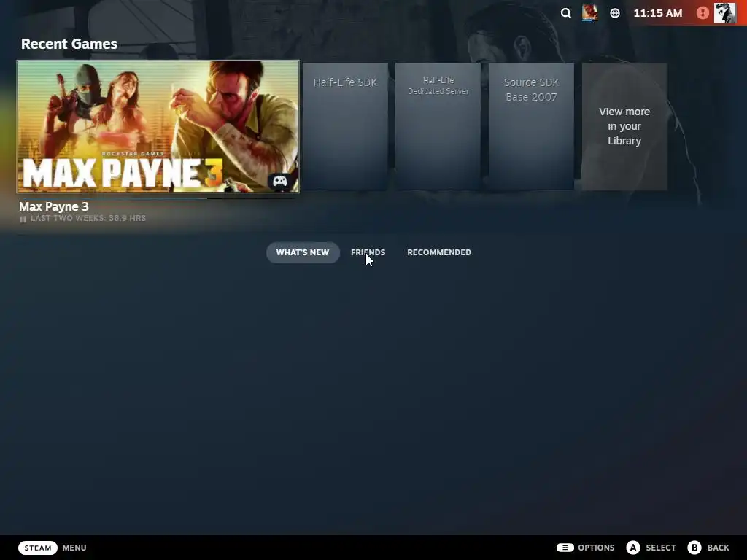Open the STEAM menu button
This screenshot has width=747, height=560.
click(x=38, y=548)
